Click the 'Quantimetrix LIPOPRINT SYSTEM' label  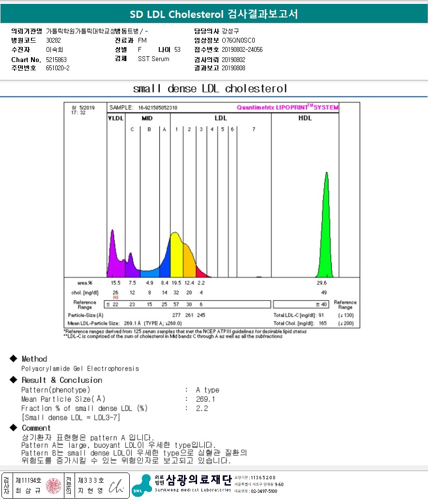[288, 108]
